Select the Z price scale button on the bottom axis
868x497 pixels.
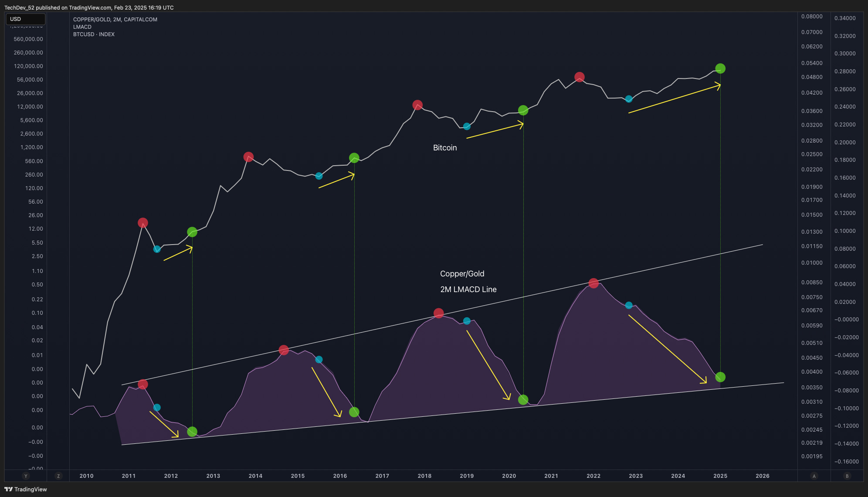pos(58,476)
